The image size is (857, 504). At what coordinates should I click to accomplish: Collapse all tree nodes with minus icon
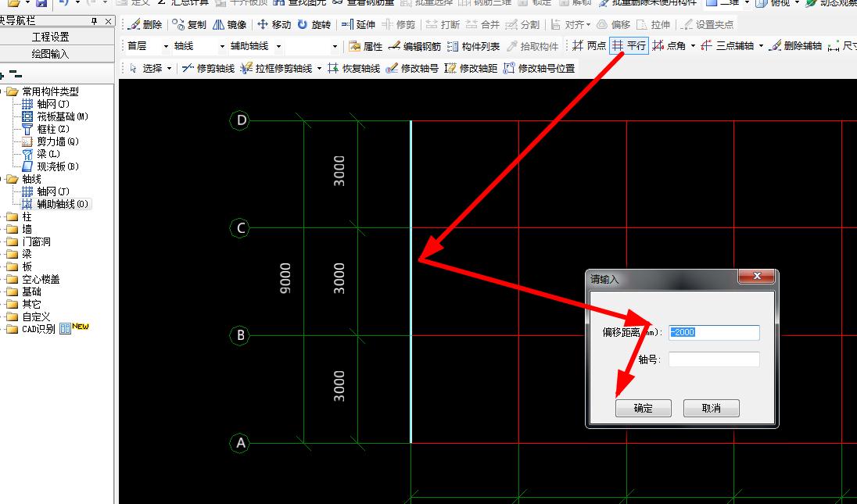coord(16,74)
